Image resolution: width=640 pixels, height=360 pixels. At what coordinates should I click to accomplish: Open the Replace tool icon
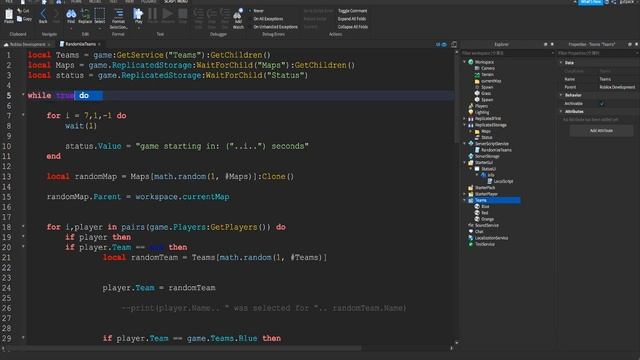pyautogui.click(x=85, y=14)
